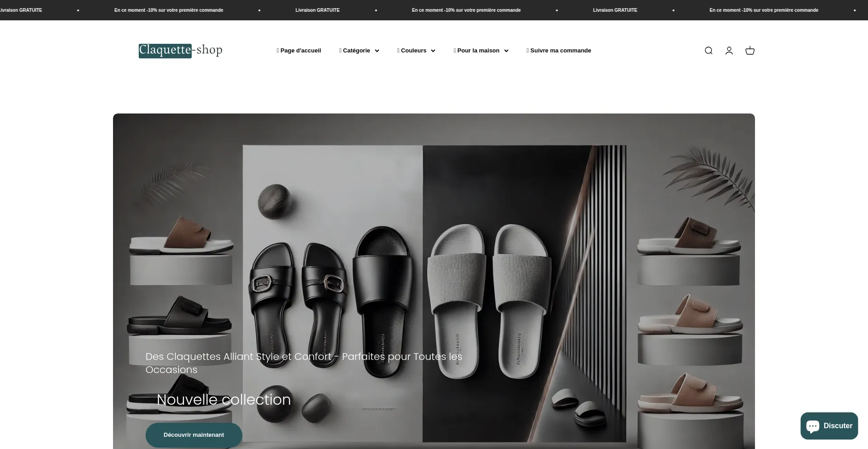Click the Discuter chat button label
This screenshot has width=868, height=449.
click(838, 426)
